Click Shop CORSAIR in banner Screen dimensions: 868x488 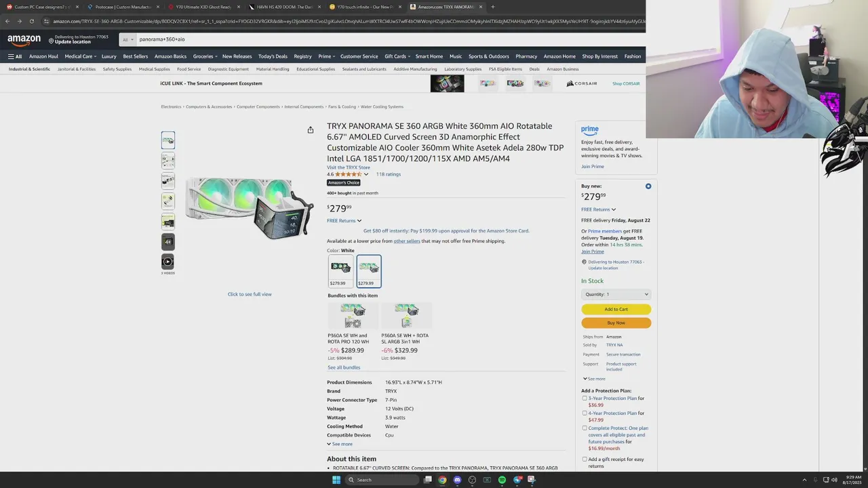point(626,83)
